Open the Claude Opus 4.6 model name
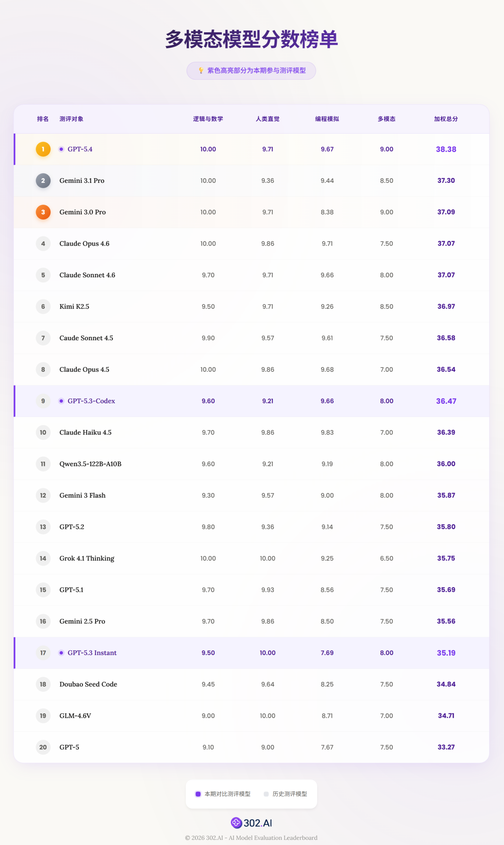 (84, 244)
